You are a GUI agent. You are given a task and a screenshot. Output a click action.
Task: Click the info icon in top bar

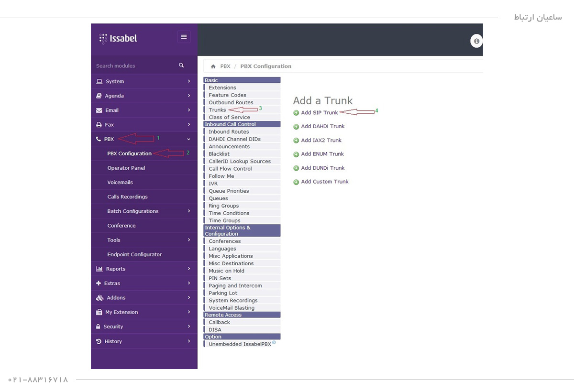[x=476, y=42]
